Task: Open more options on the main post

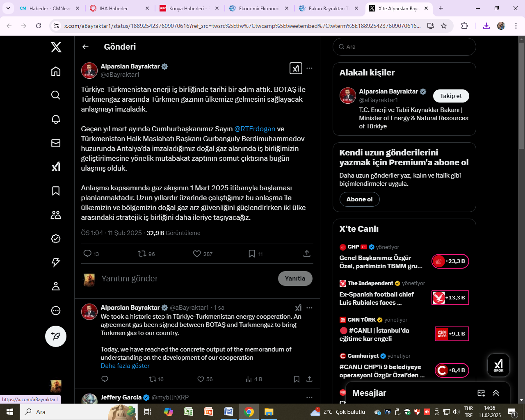Action: [309, 68]
